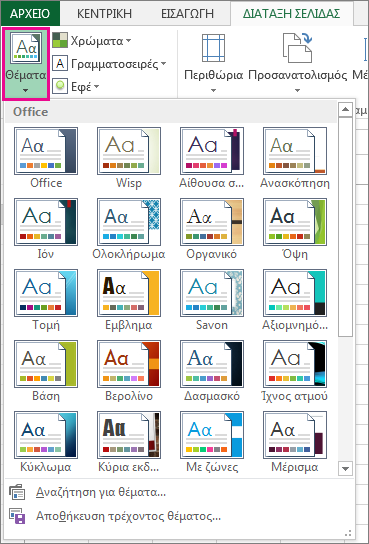This screenshot has height=544, width=369.
Task: Click the themes gallery scrollbar thumb
Action: click(x=345, y=227)
